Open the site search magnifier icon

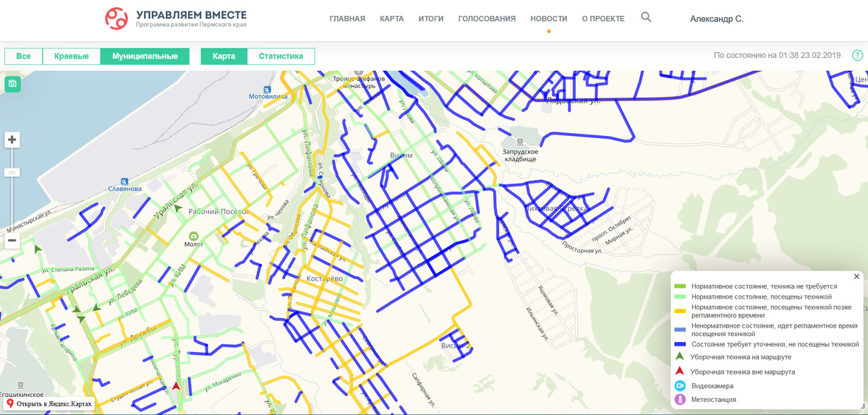point(647,17)
